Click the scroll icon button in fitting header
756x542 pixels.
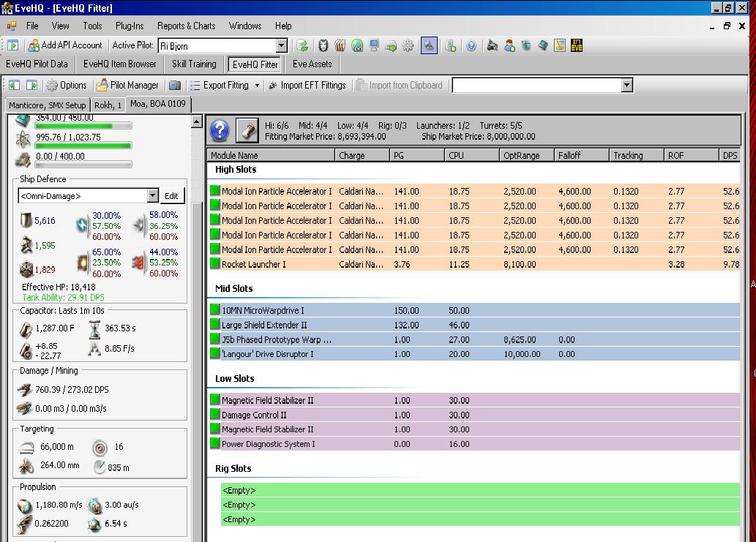pyautogui.click(x=248, y=131)
